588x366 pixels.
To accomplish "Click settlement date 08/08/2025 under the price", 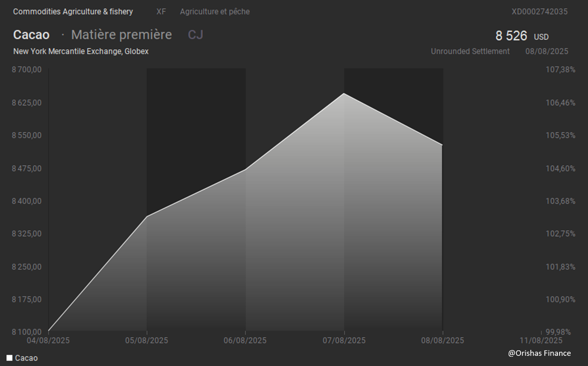I will 547,51.
